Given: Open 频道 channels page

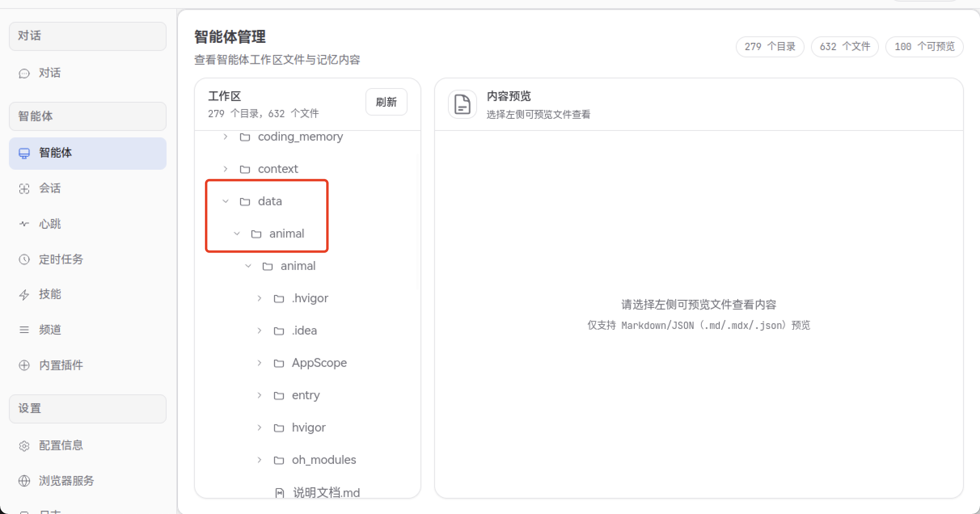Looking at the screenshot, I should point(88,330).
